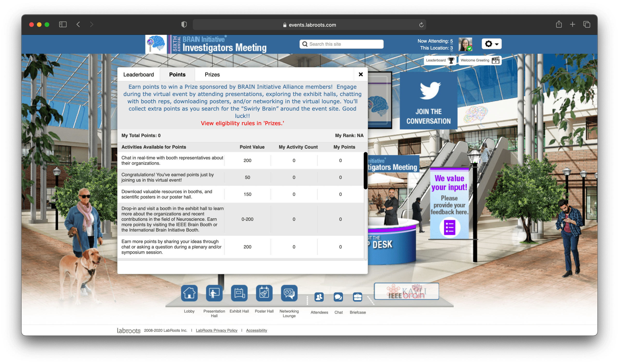Focus the Search this site field
Image resolution: width=619 pixels, height=364 pixels.
pos(341,44)
